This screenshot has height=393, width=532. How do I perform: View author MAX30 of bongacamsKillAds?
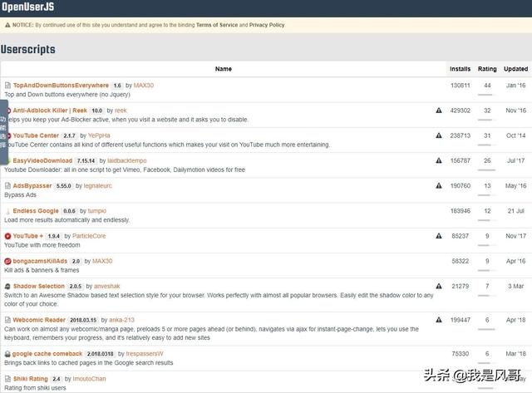tap(102, 261)
